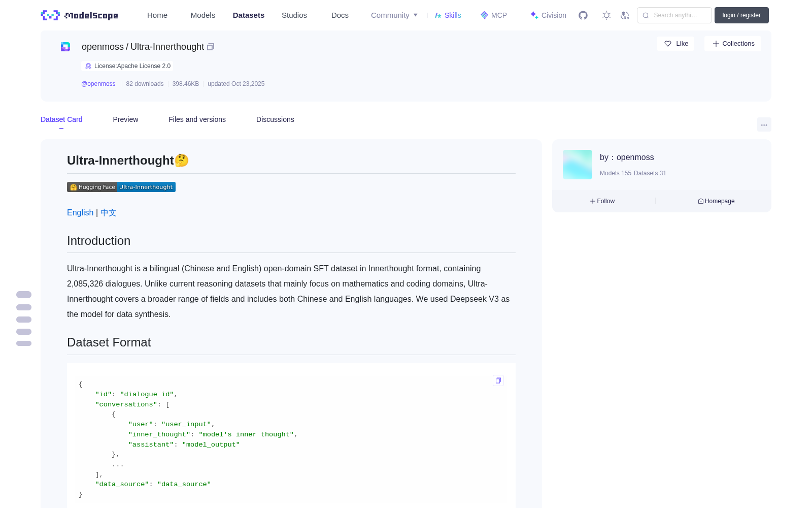Click the last outline marker in left sidebar
Image resolution: width=812 pixels, height=508 pixels.
point(24,343)
